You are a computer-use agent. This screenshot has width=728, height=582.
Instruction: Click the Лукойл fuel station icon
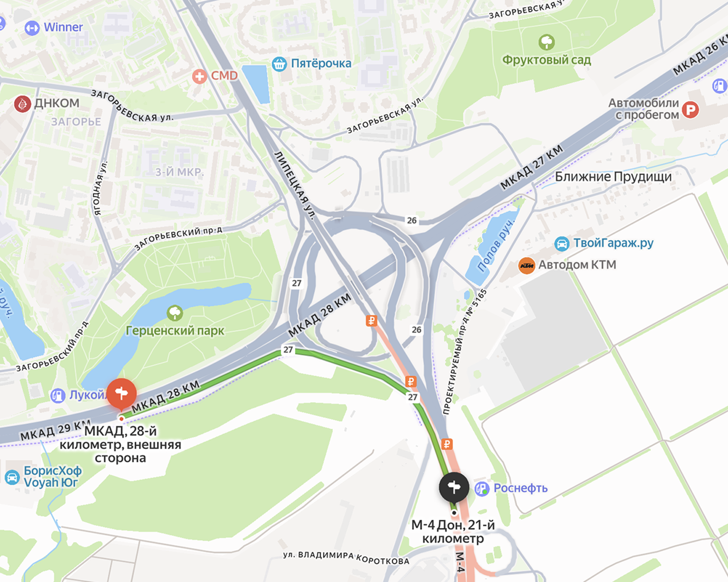click(58, 395)
